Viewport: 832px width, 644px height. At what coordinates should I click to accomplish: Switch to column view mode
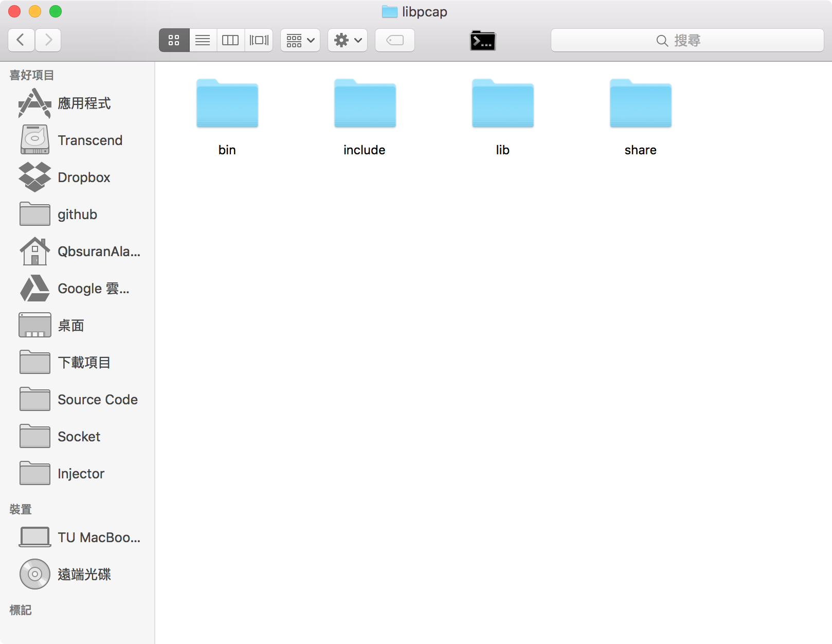230,40
